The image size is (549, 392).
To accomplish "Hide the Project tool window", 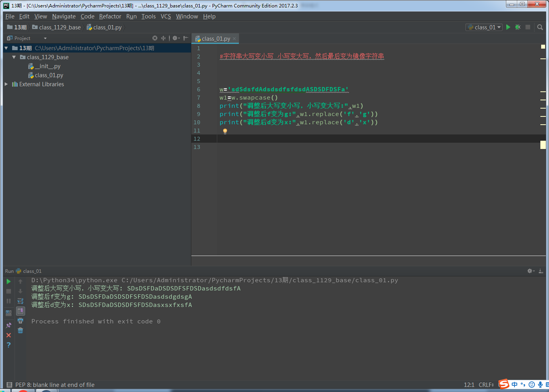I will click(x=185, y=38).
